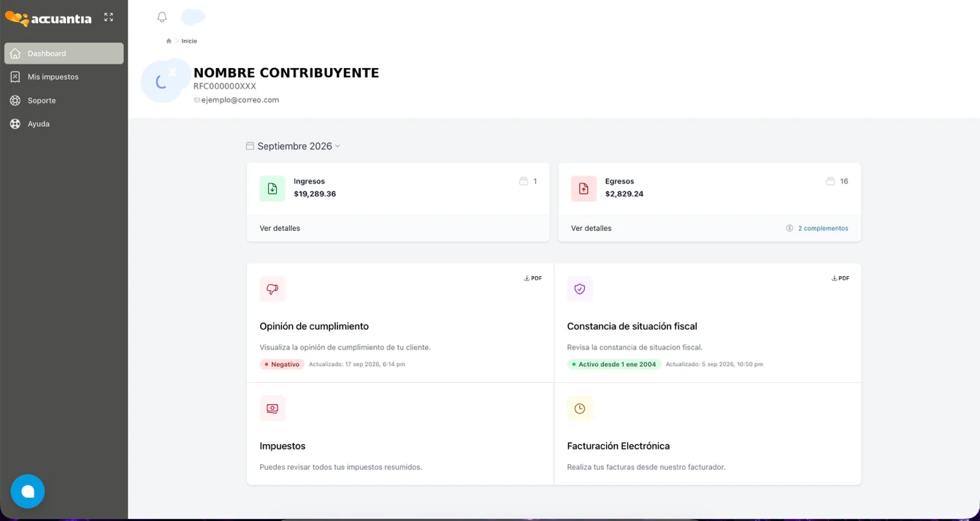Go to Dashboard in sidebar

click(x=64, y=53)
